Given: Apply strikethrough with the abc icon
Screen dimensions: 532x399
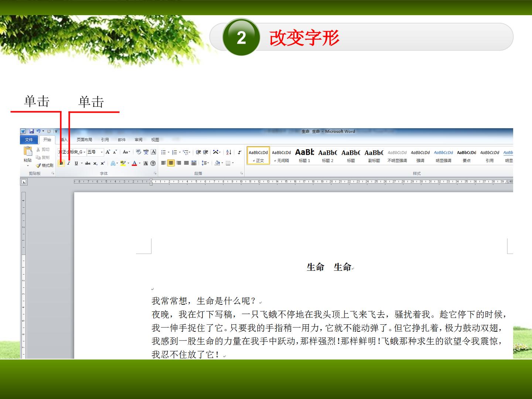Looking at the screenshot, I should (x=88, y=163).
